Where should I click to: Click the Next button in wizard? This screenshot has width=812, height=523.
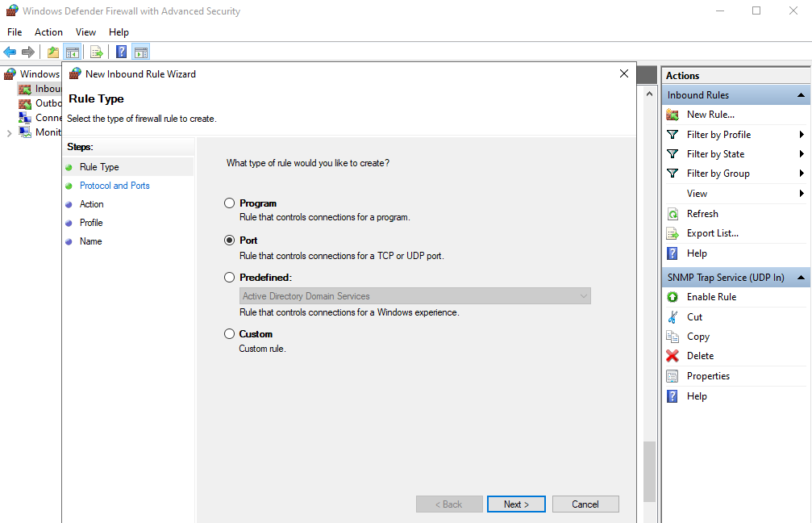(x=516, y=504)
